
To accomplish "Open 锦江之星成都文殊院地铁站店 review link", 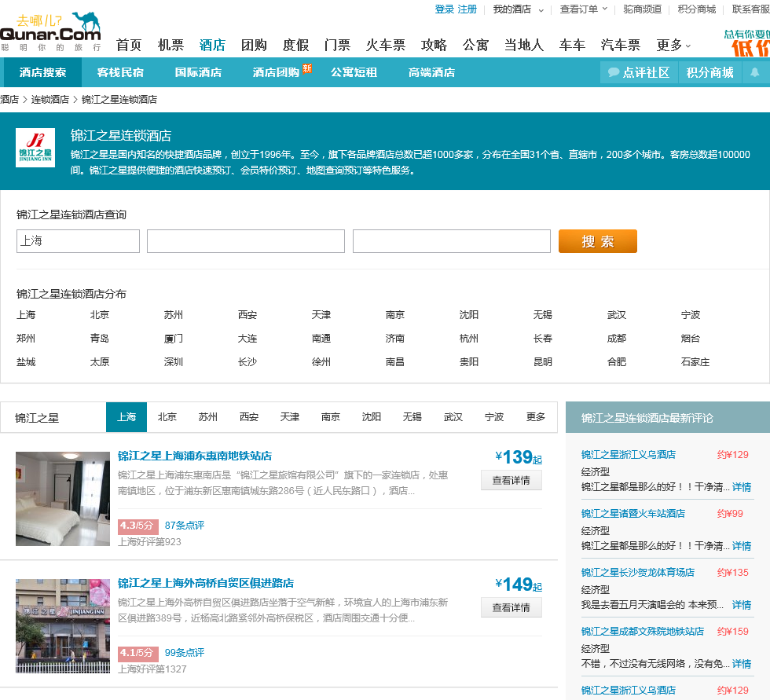I will [x=643, y=632].
